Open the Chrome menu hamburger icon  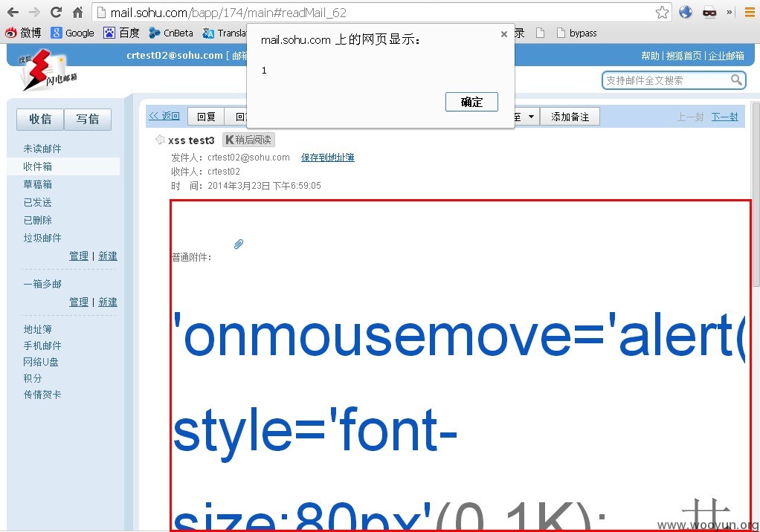(x=750, y=13)
